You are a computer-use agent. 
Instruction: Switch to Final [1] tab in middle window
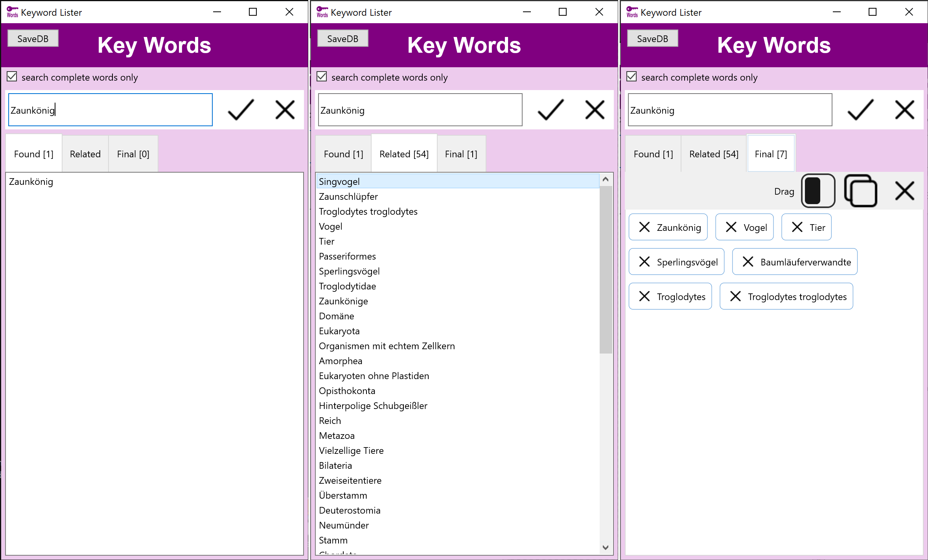point(461,154)
